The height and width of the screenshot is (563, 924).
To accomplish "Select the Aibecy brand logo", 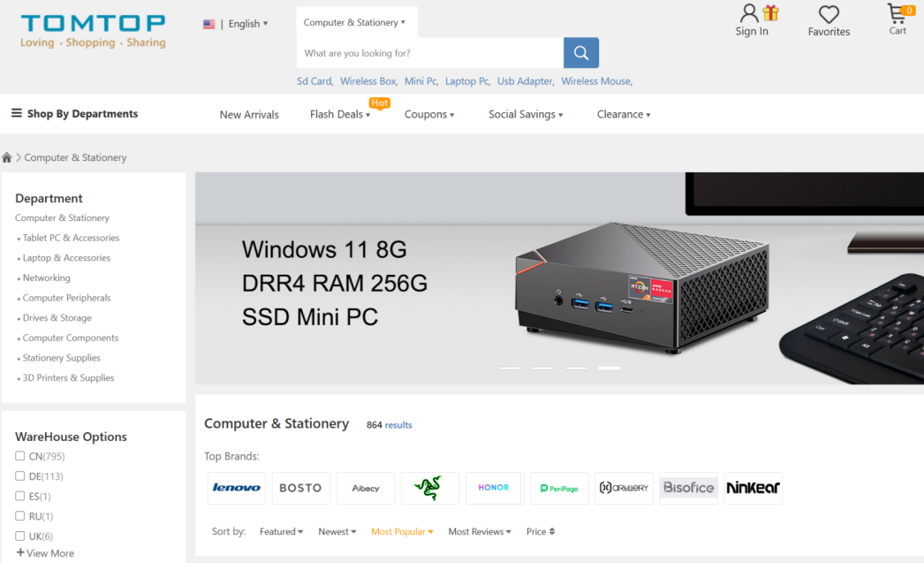I will coord(366,488).
